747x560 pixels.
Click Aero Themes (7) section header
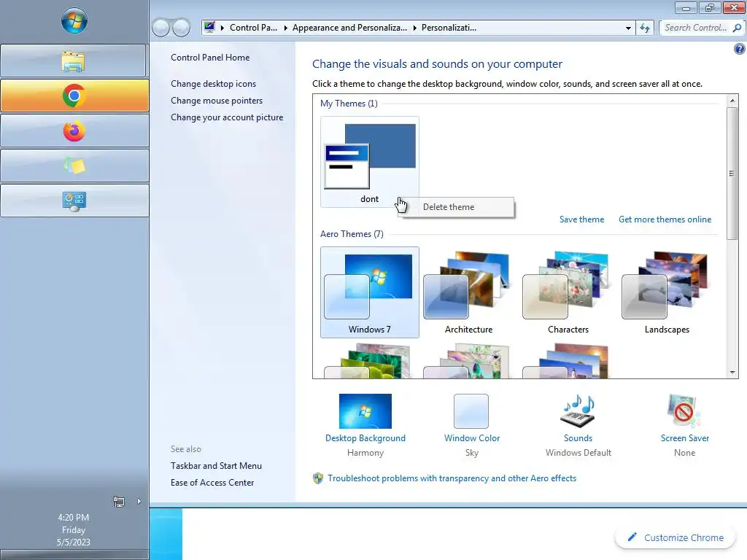coord(352,234)
